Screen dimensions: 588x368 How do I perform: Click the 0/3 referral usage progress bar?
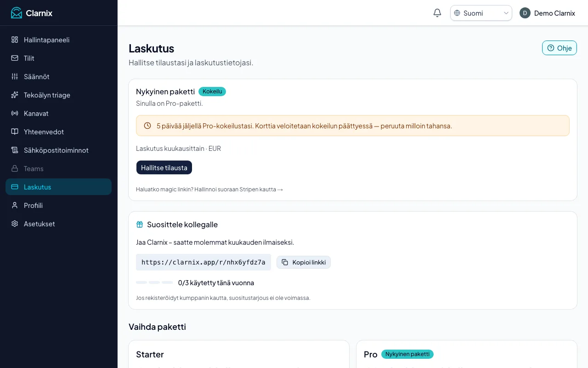pos(154,282)
